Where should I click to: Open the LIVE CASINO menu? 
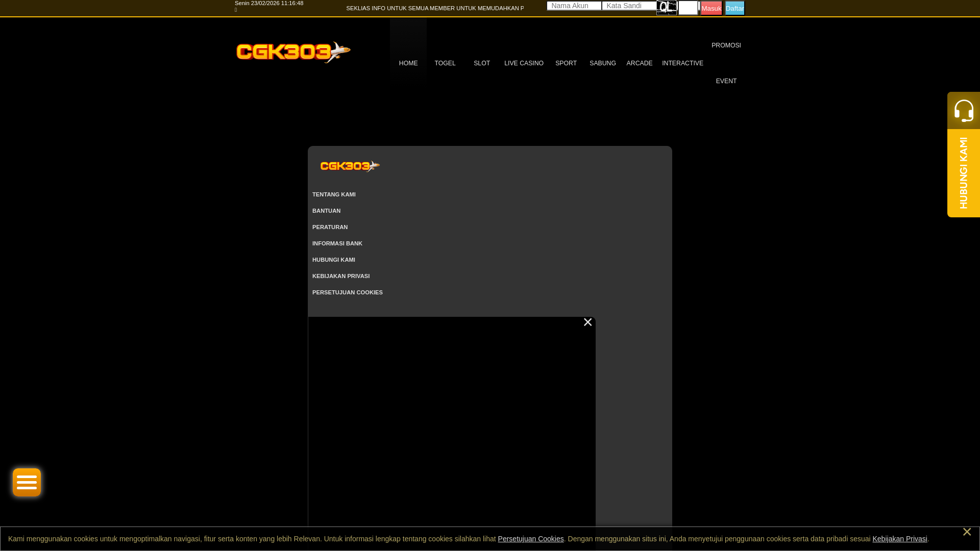pyautogui.click(x=524, y=63)
